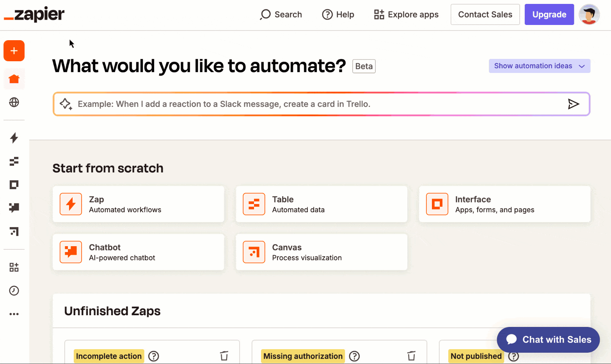Click the help icon next to Not published
Screen dimensions: 611x364
[513, 356]
